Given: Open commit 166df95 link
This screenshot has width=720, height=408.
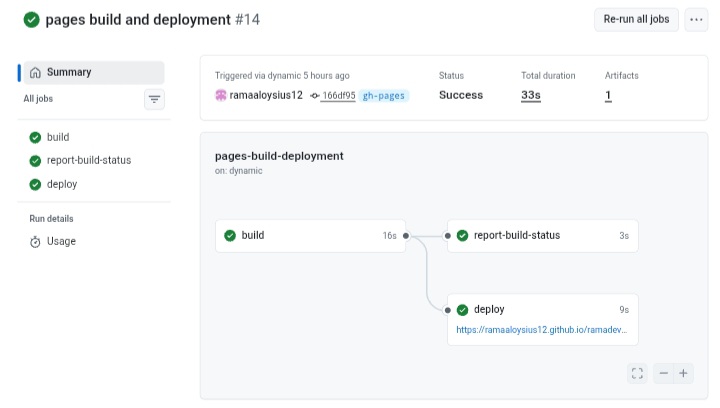Looking at the screenshot, I should pos(338,95).
